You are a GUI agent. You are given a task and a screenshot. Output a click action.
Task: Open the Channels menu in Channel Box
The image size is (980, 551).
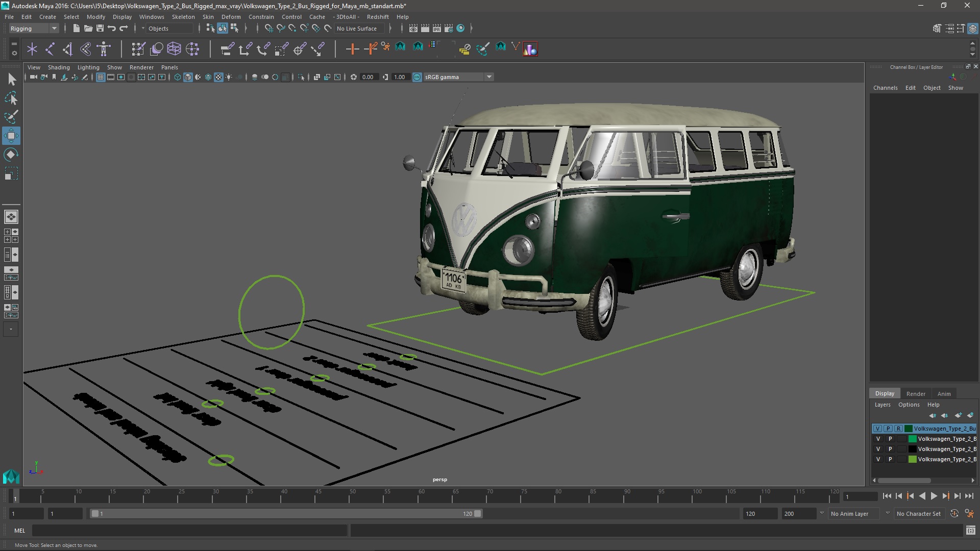[885, 88]
